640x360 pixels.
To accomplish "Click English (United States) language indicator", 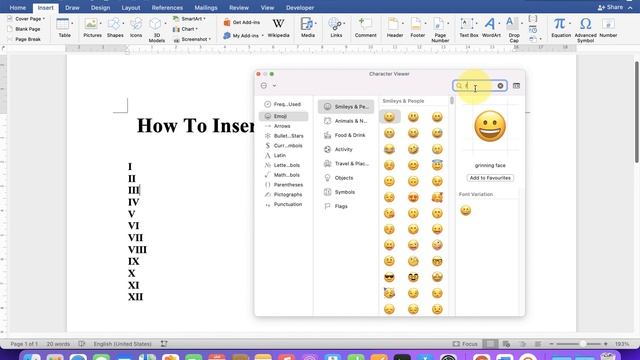I will (x=122, y=344).
